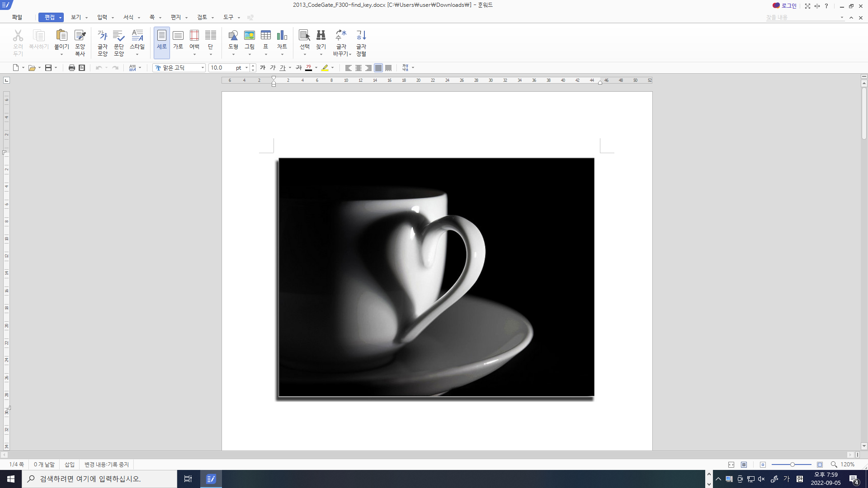The height and width of the screenshot is (488, 868).
Task: Open the 파일 menu
Action: coord(17,17)
